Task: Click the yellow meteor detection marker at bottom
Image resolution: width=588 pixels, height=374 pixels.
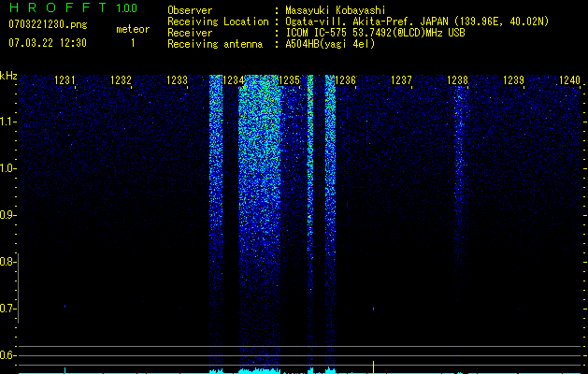Action: [373, 367]
